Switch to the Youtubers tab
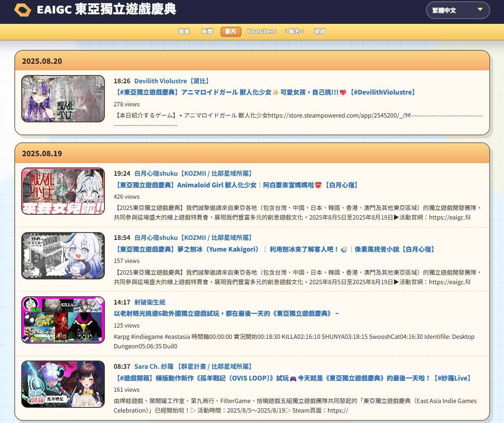Image resolution: width=504 pixels, height=423 pixels. pos(261,31)
